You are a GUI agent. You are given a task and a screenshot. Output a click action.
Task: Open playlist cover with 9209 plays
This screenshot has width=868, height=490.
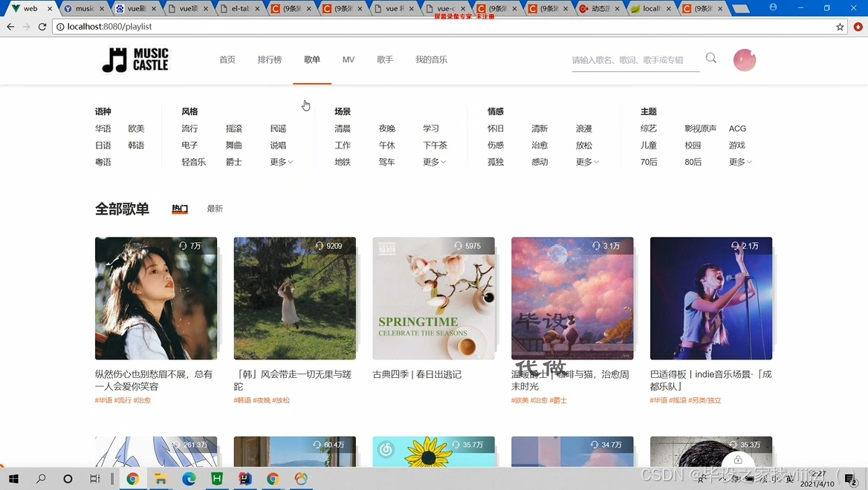[x=295, y=298]
